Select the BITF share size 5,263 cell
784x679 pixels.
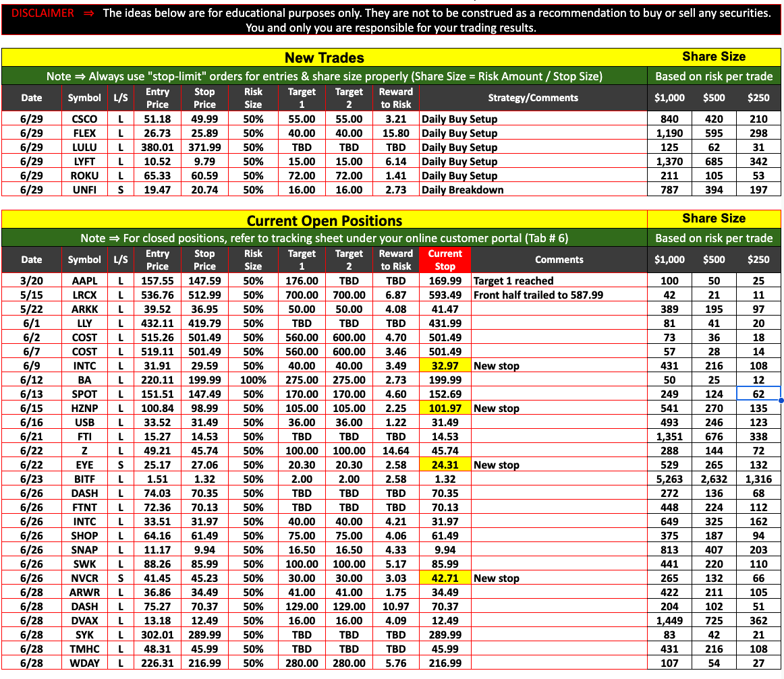(669, 479)
